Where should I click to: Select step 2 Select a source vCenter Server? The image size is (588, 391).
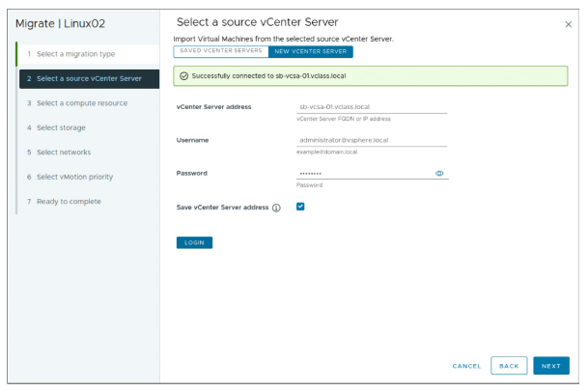click(89, 78)
